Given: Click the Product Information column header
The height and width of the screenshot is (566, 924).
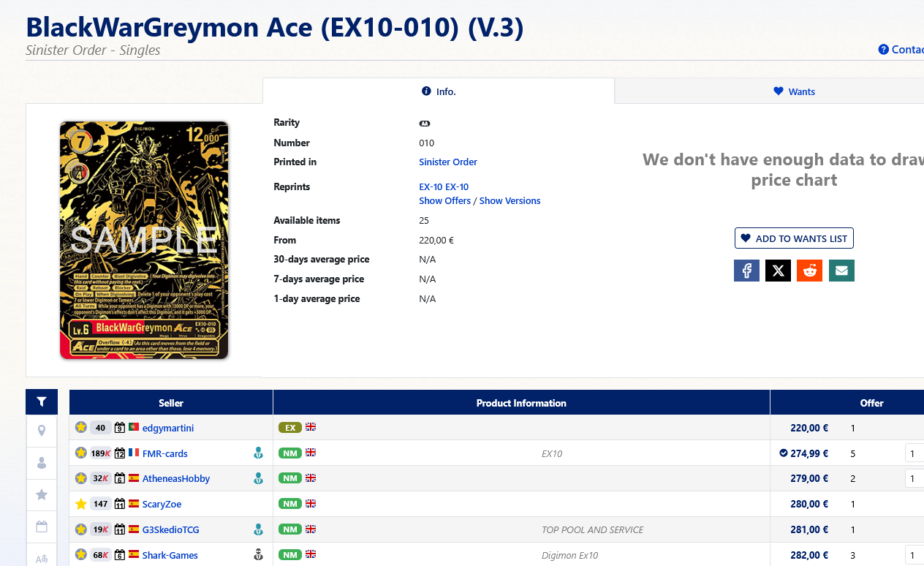Looking at the screenshot, I should [521, 403].
